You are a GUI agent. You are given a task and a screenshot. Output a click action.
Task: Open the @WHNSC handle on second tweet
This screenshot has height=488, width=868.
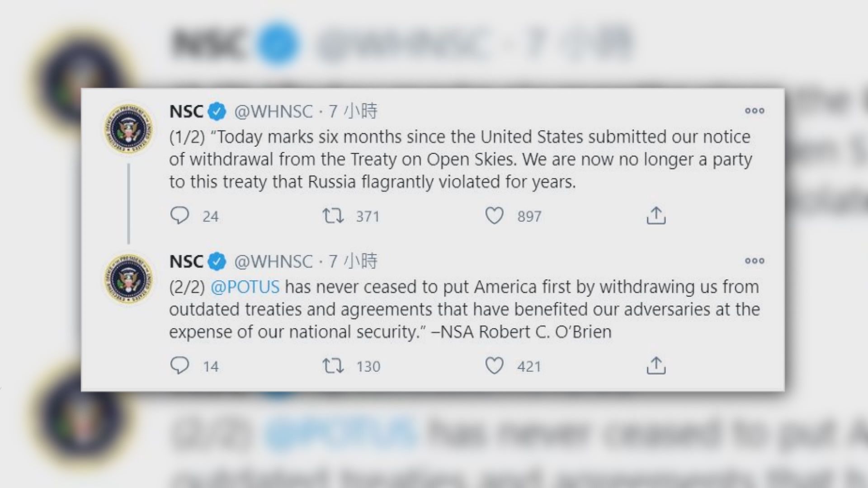[x=274, y=262]
